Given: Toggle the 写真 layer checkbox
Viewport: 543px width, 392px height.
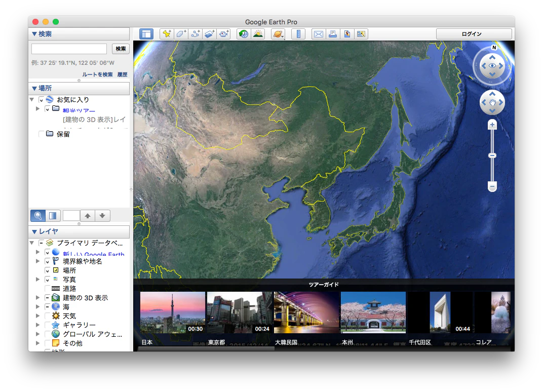Looking at the screenshot, I should tap(48, 280).
